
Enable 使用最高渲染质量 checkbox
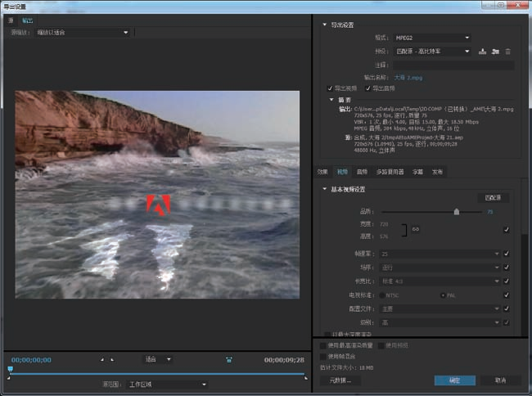point(322,346)
